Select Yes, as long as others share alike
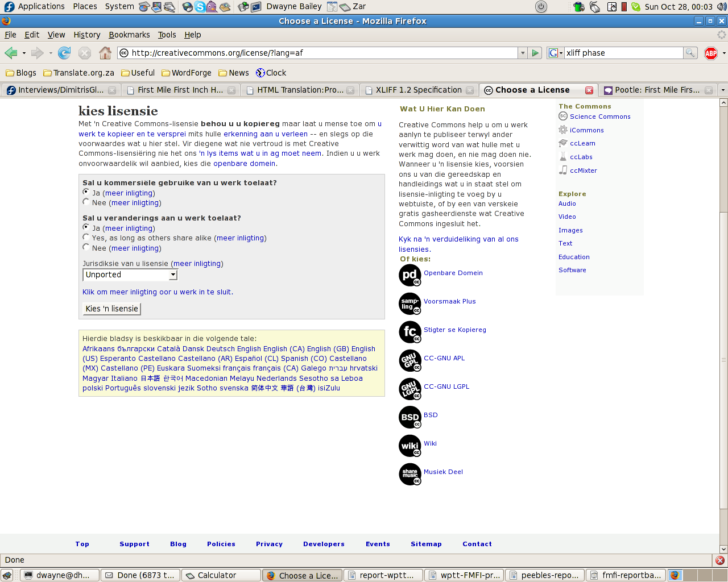The image size is (728, 582). coord(86,237)
